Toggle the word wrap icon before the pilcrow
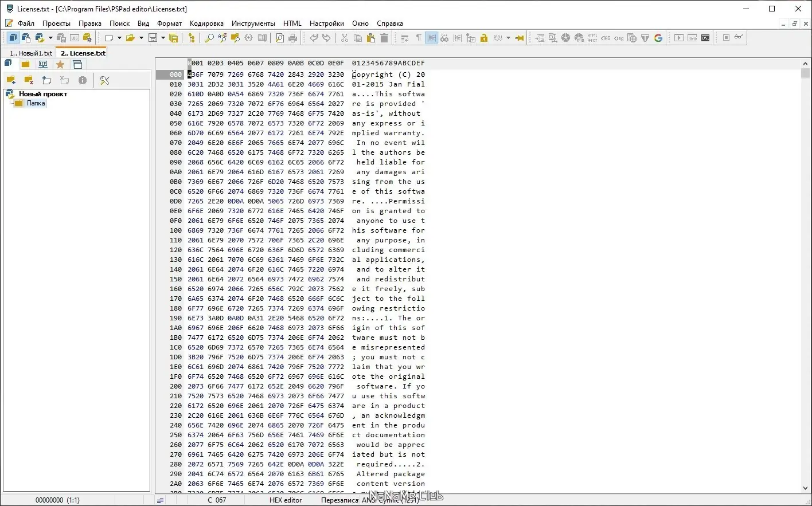Viewport: 812px width, 506px height. [x=405, y=38]
